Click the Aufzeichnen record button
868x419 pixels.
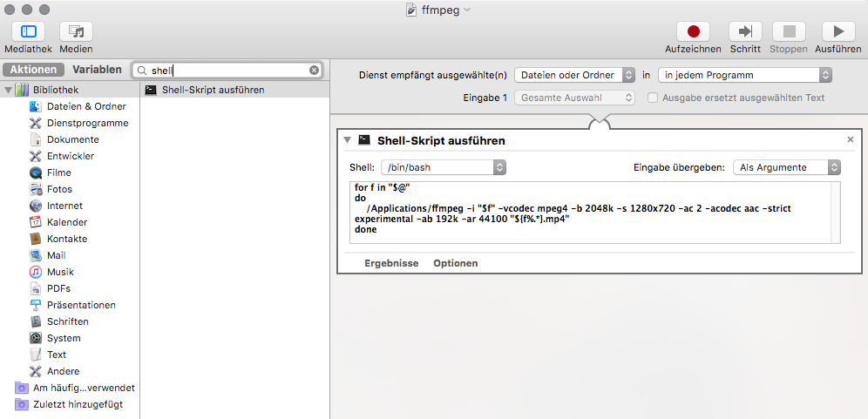click(x=693, y=31)
